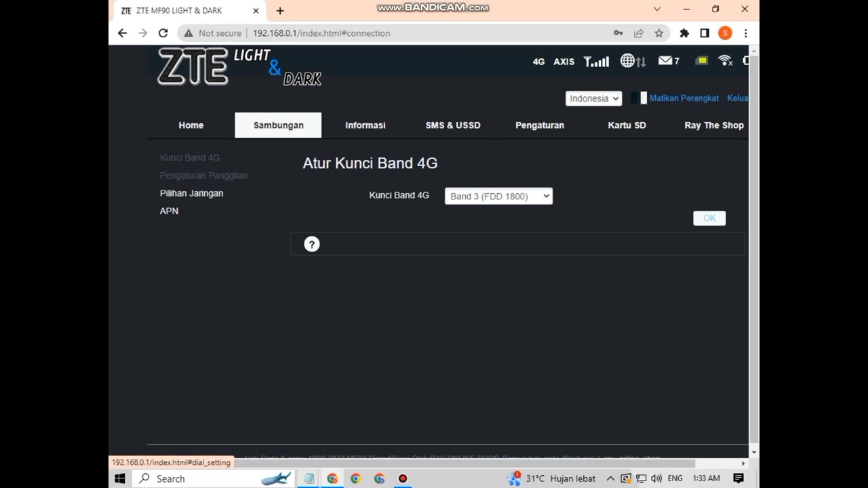Click the 4G network type indicator
868x488 pixels.
click(538, 62)
